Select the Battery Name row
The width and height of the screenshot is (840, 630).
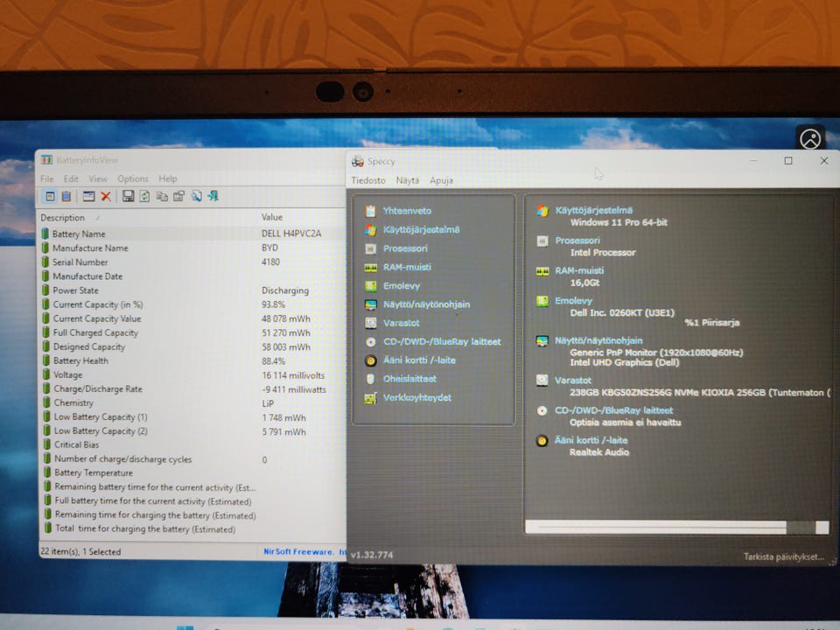click(192, 234)
